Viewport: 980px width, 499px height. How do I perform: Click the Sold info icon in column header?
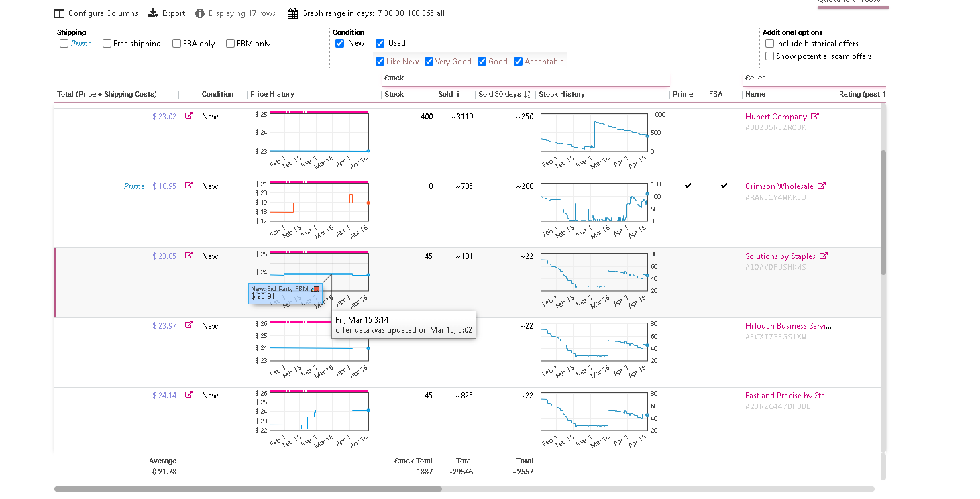click(x=458, y=94)
